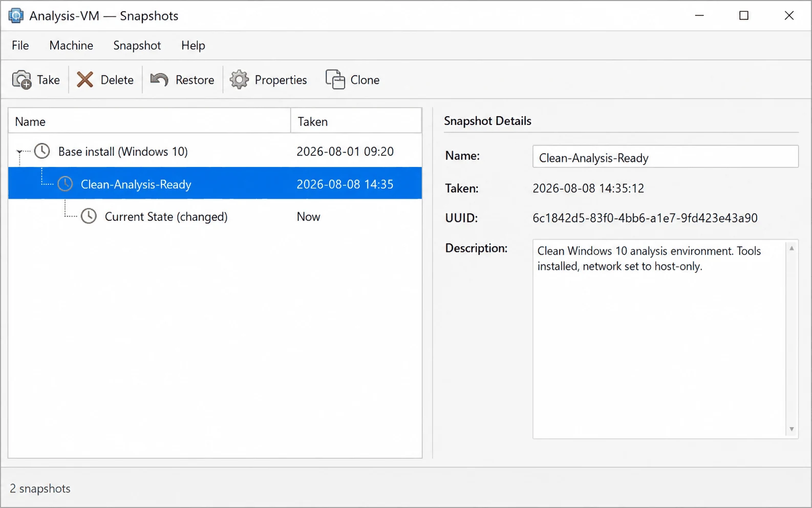The height and width of the screenshot is (508, 812).
Task: Click the red X Delete icon
Action: [85, 80]
